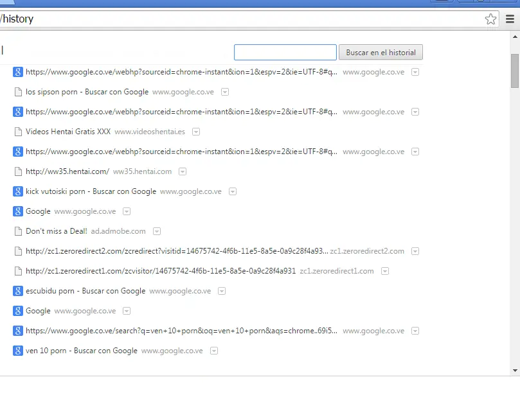
Task: Click the Google favicon beside 'escubidu' entry
Action: coord(18,291)
